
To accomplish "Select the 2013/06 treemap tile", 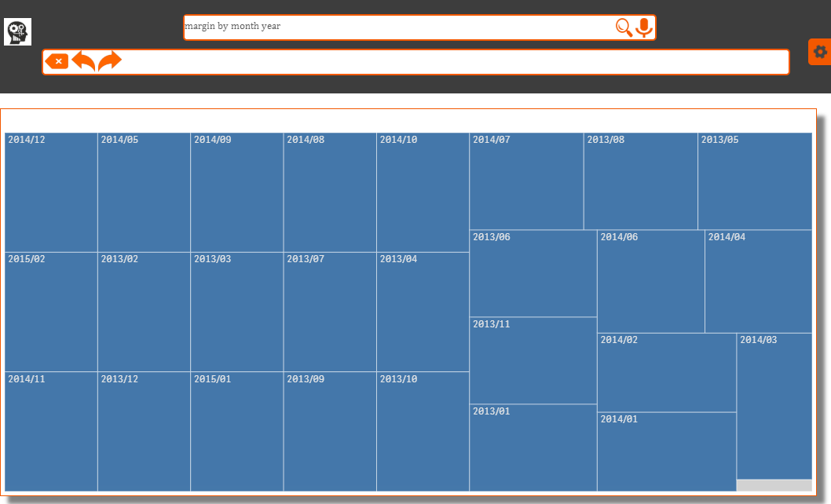I will (x=533, y=273).
